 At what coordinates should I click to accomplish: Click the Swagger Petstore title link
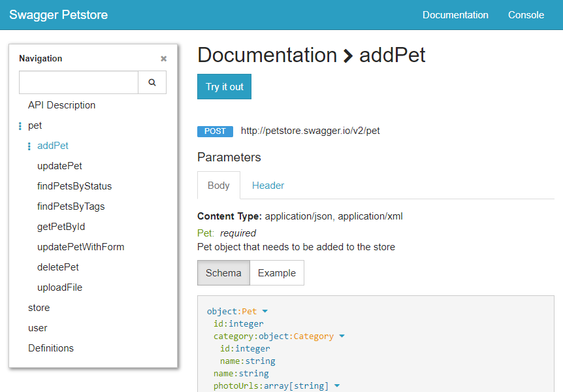[x=59, y=15]
